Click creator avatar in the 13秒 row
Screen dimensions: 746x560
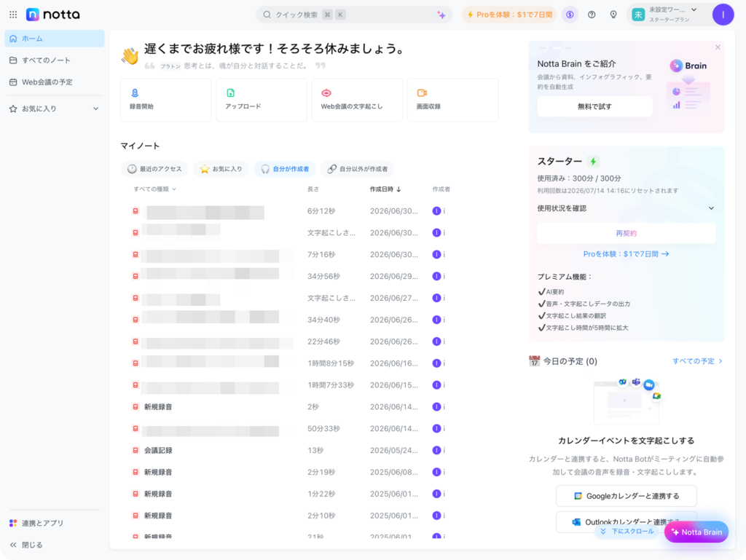(436, 450)
